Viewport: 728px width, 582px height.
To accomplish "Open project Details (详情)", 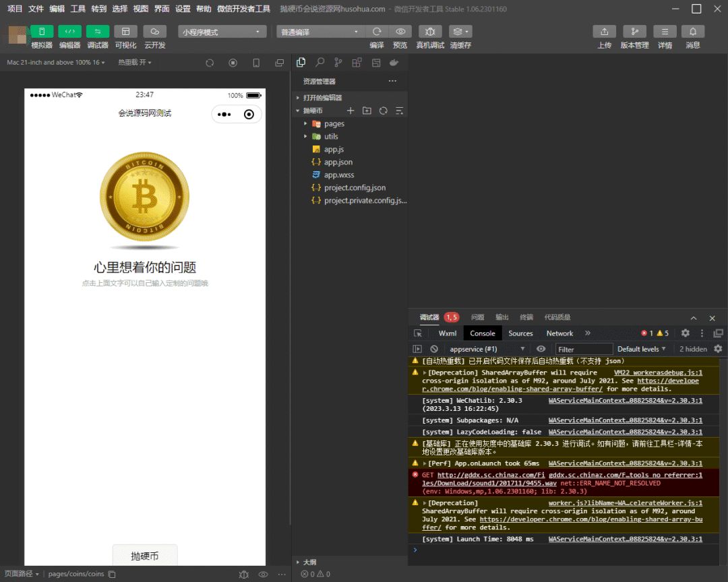I will [x=665, y=32].
